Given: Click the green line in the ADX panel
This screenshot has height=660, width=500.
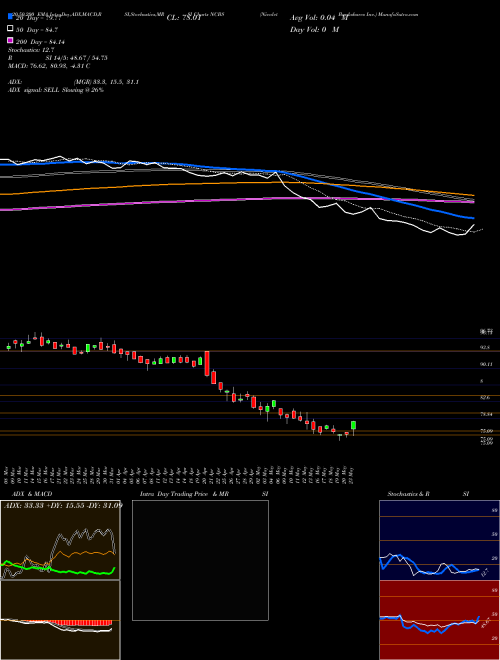Looking at the screenshot, I should coord(59,570).
